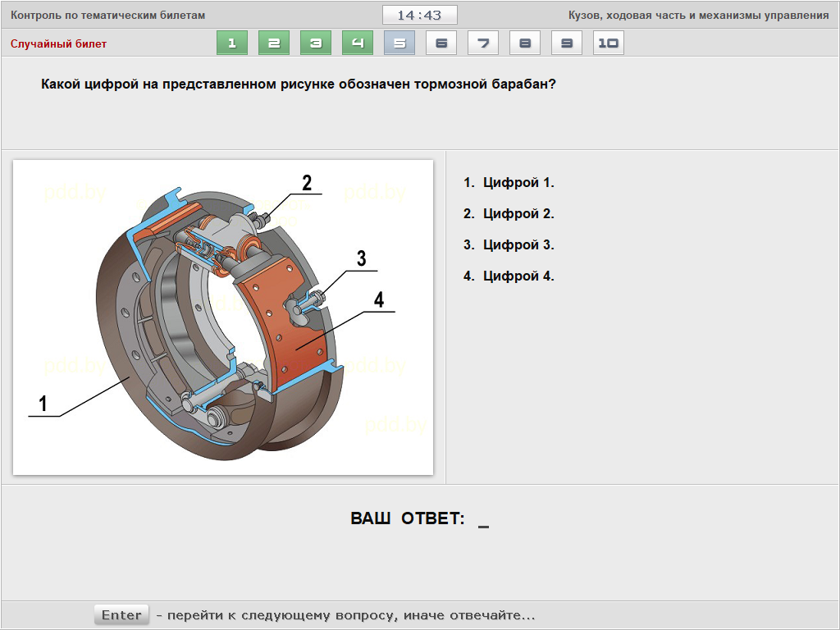The width and height of the screenshot is (840, 630).
Task: Navigate to question 6
Action: coord(441,43)
